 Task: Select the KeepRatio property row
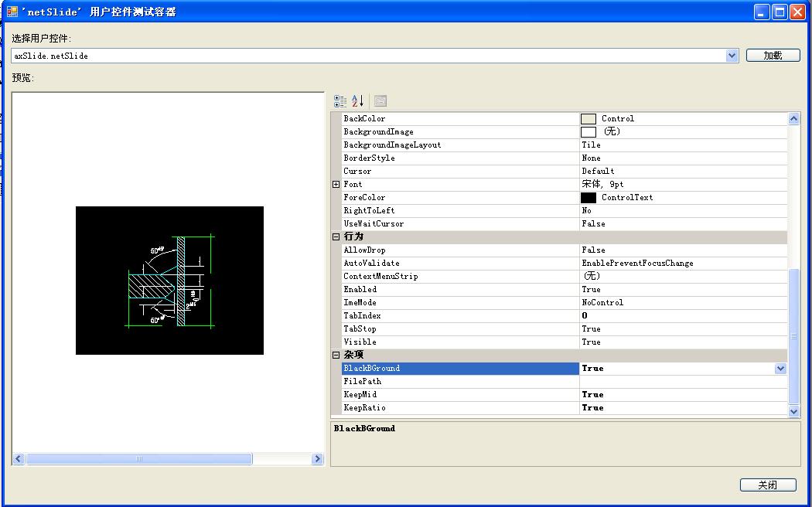point(564,407)
